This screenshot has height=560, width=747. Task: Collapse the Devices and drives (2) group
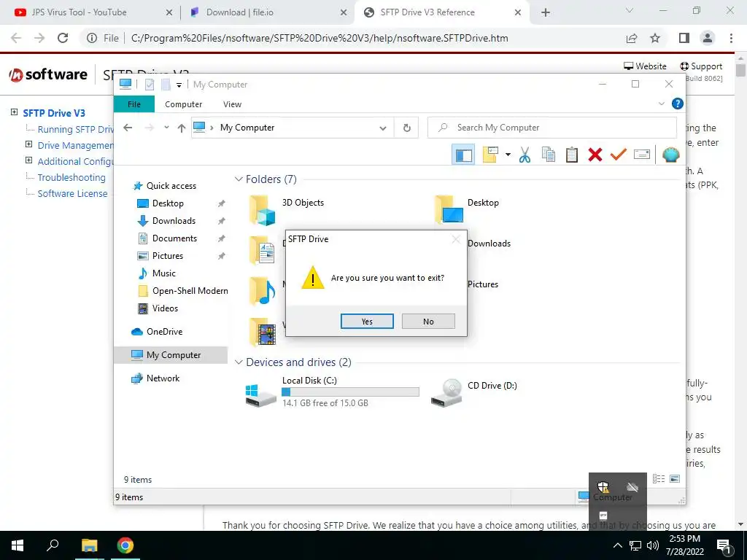click(x=239, y=362)
